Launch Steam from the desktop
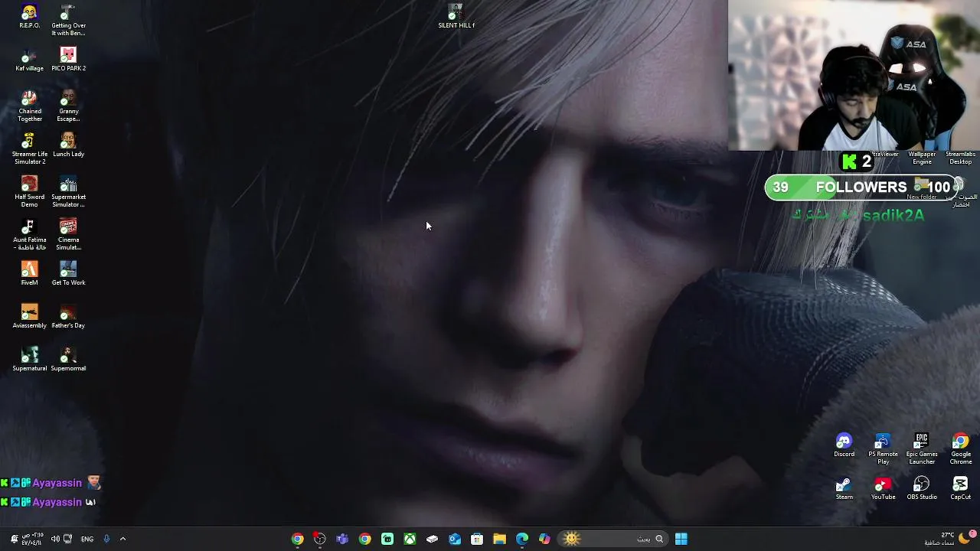This screenshot has height=551, width=980. pos(844,488)
